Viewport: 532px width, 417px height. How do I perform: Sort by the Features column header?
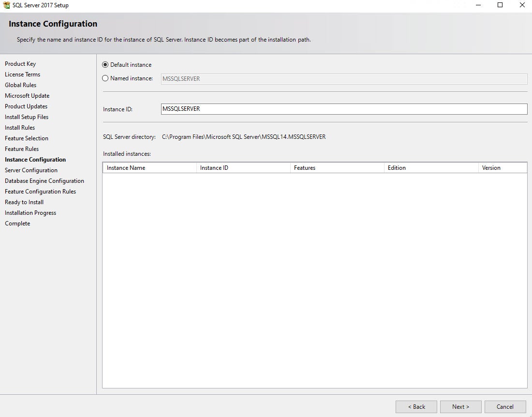337,167
